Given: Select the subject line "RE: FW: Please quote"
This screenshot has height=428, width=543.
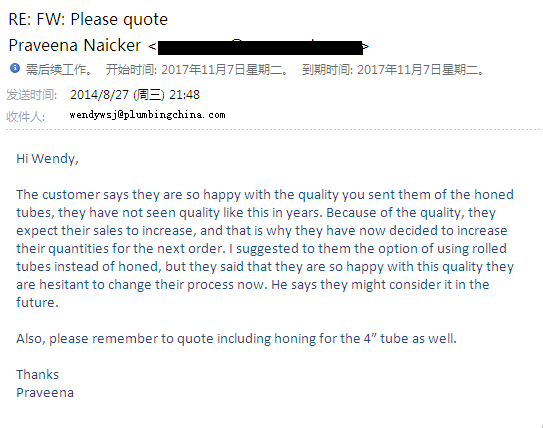Looking at the screenshot, I should [x=88, y=19].
